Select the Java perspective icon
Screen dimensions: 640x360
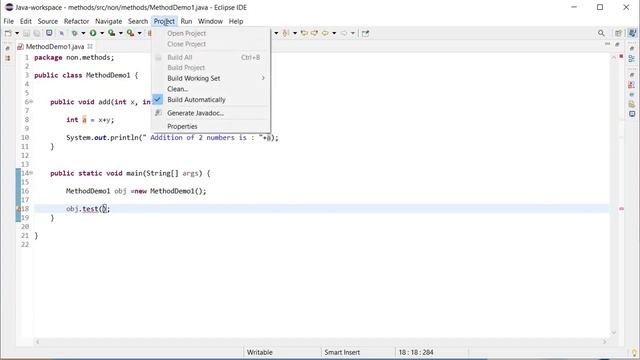click(632, 33)
